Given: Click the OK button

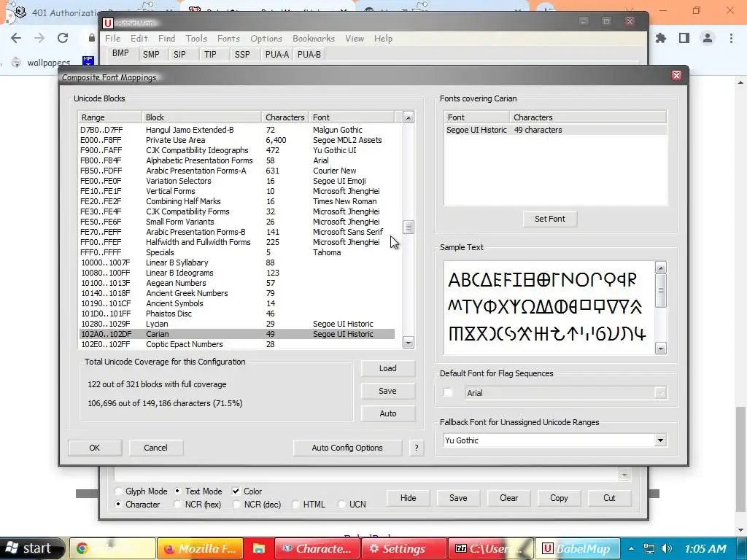Looking at the screenshot, I should click(95, 448).
